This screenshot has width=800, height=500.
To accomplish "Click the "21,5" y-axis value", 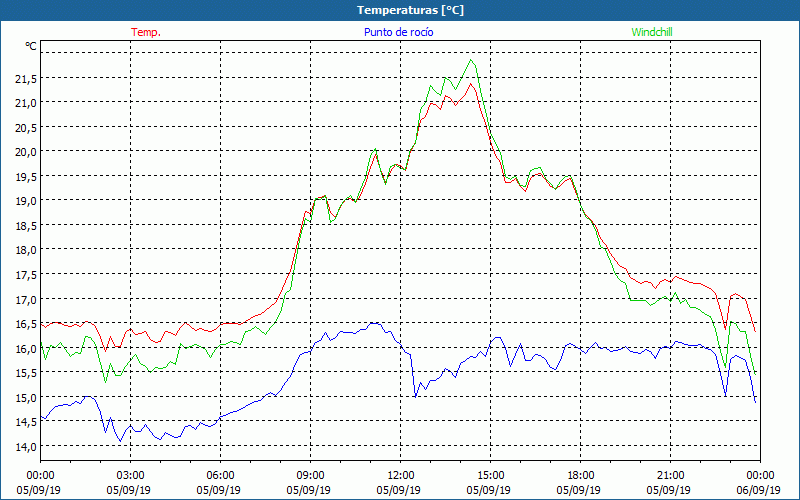I will (x=26, y=79).
